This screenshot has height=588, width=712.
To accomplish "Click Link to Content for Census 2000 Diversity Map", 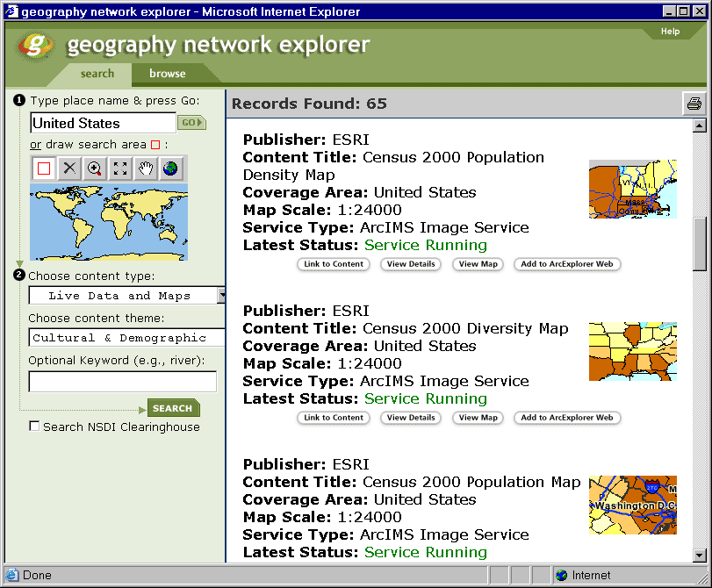I will [x=333, y=418].
